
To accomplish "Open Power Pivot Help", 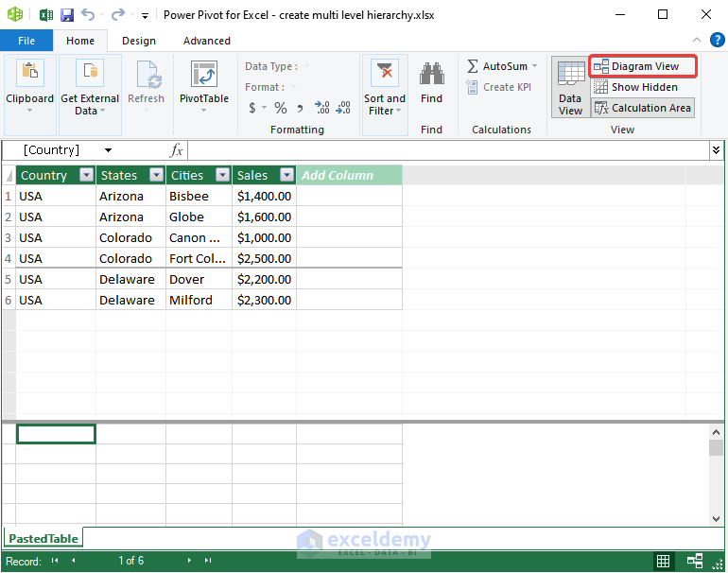I will [x=717, y=40].
